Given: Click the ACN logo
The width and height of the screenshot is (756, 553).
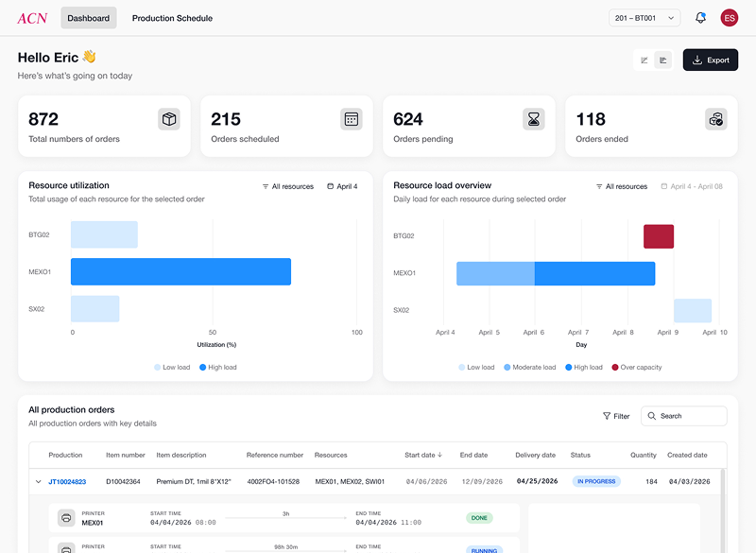Looking at the screenshot, I should point(32,18).
